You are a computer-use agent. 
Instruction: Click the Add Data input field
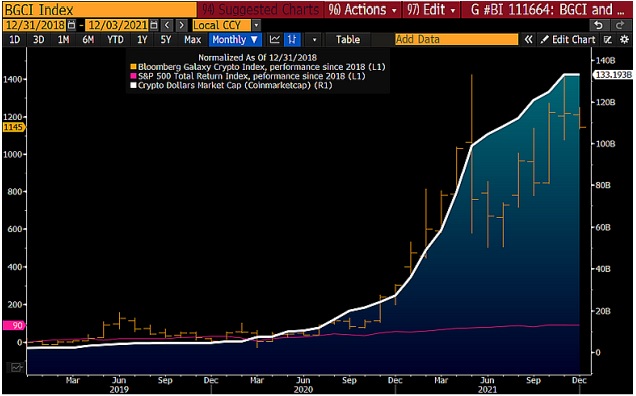456,39
